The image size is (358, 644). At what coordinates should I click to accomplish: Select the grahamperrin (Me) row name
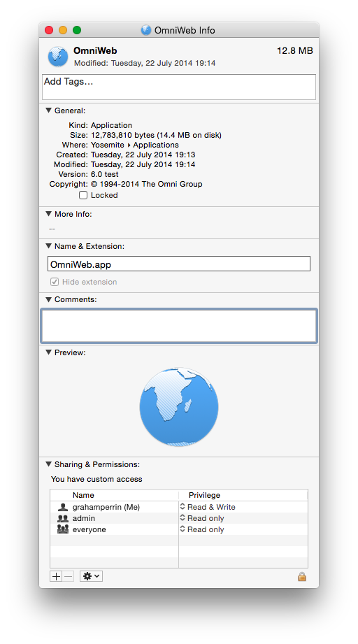[106, 507]
